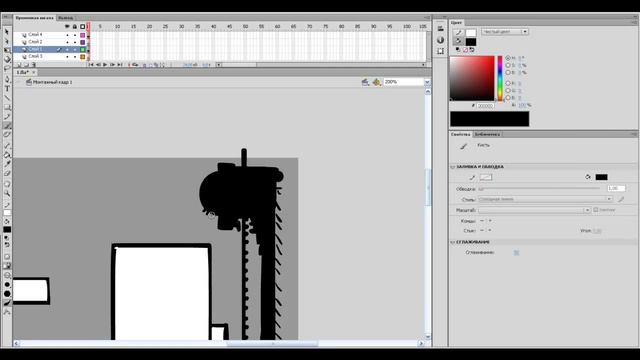Collapse the СГЛАЖИВАНИЕ section
The image size is (640, 360).
pyautogui.click(x=453, y=242)
